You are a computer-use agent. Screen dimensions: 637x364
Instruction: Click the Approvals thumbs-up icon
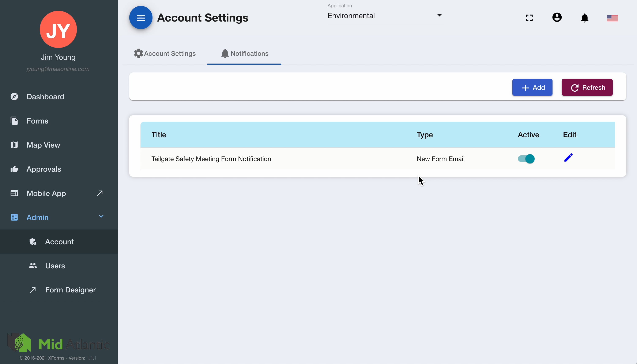pyautogui.click(x=14, y=169)
